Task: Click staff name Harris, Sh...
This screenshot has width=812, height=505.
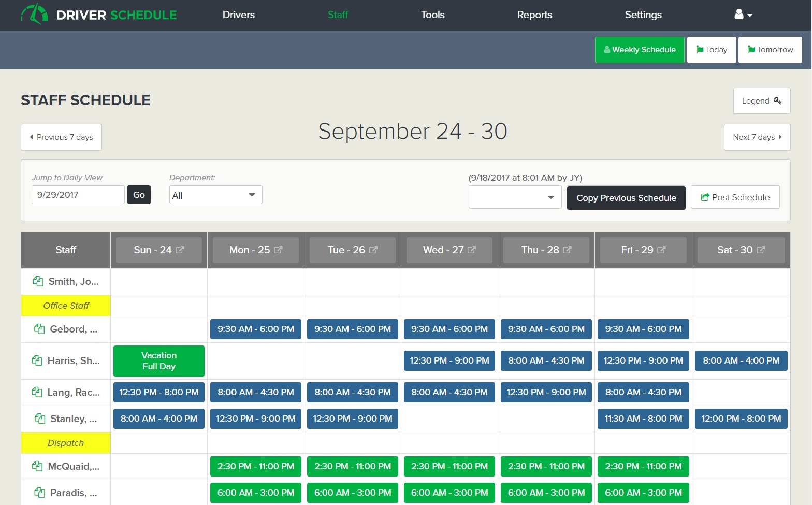Action: click(x=74, y=360)
